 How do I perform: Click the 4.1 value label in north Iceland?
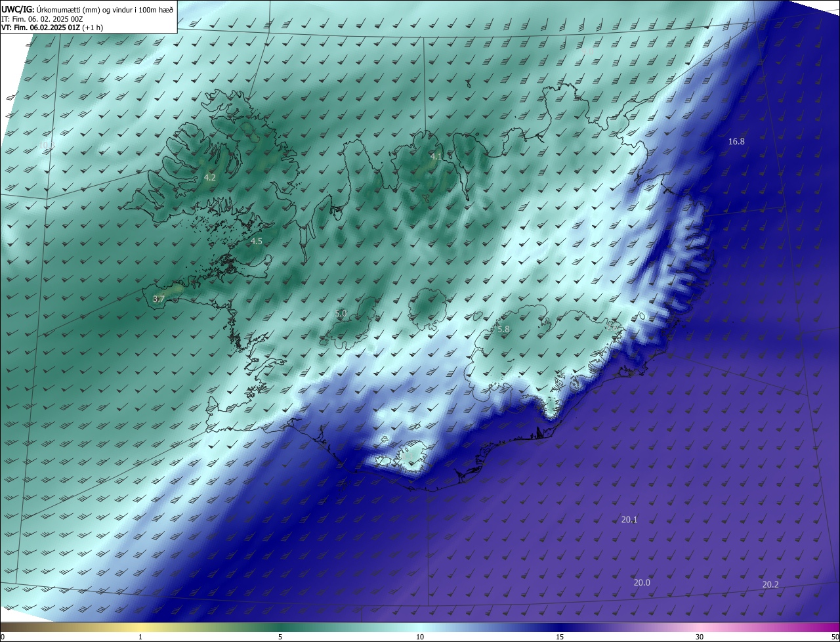tap(436, 156)
